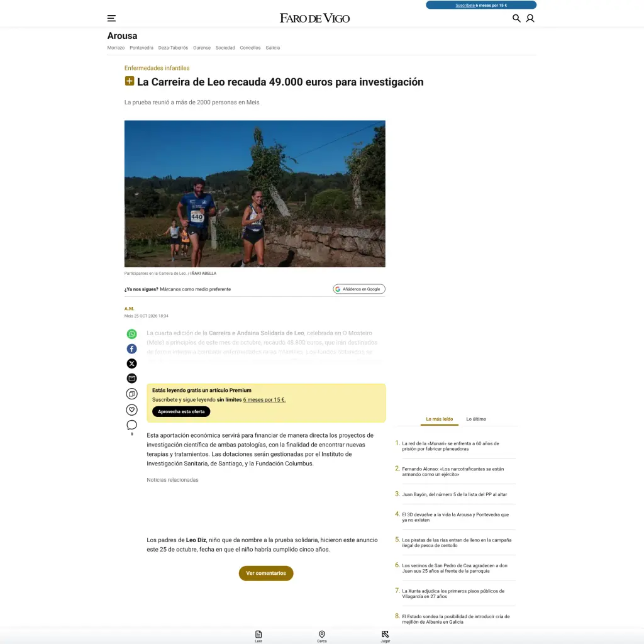The width and height of the screenshot is (644, 644).
Task: Go to Galicia section
Action: (273, 48)
